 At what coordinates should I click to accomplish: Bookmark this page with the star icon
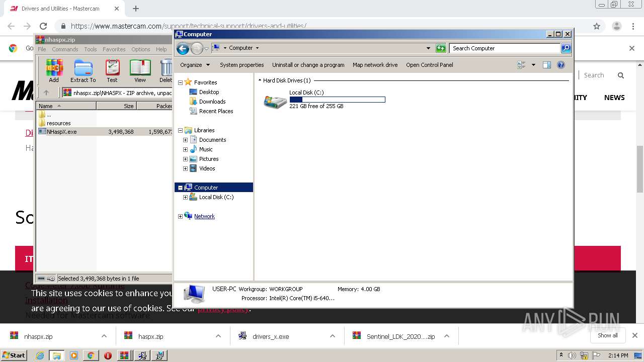pos(597,26)
